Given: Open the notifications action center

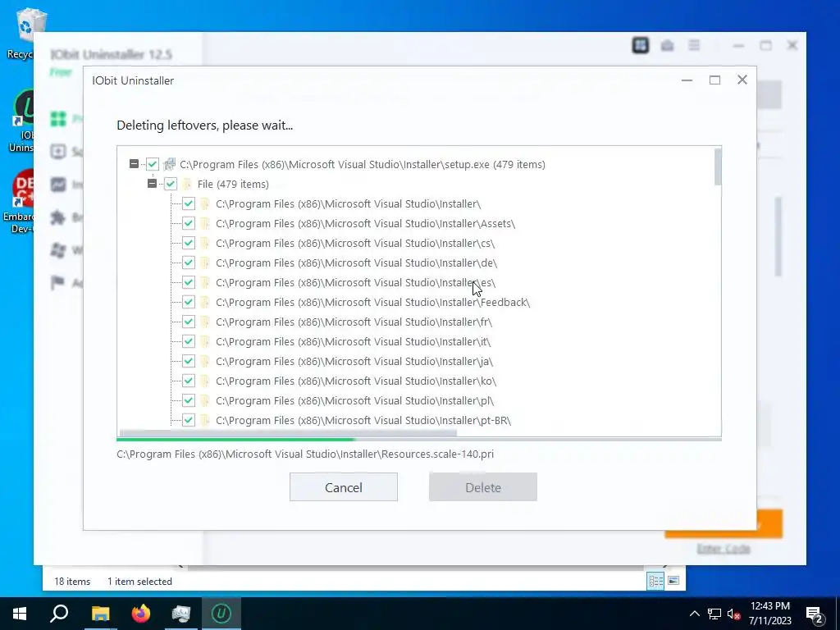Looking at the screenshot, I should [815, 614].
